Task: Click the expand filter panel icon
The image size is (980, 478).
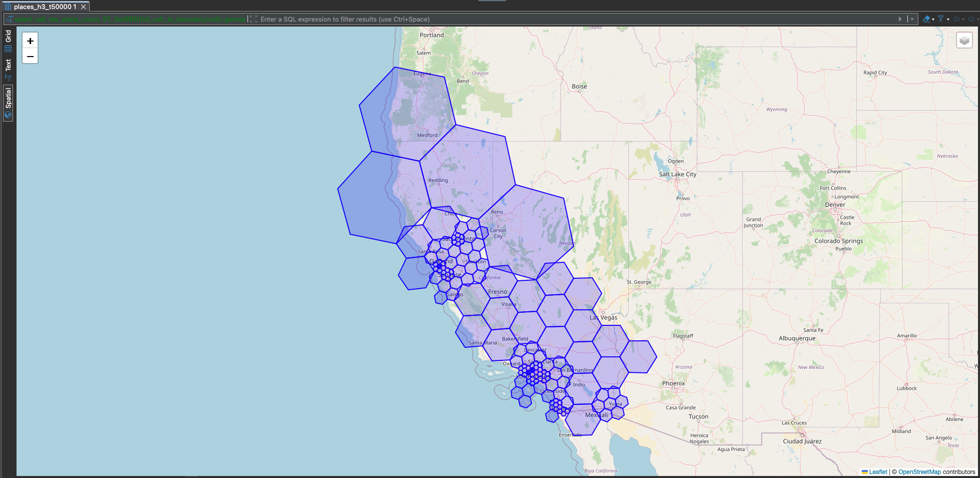Action: pos(254,19)
